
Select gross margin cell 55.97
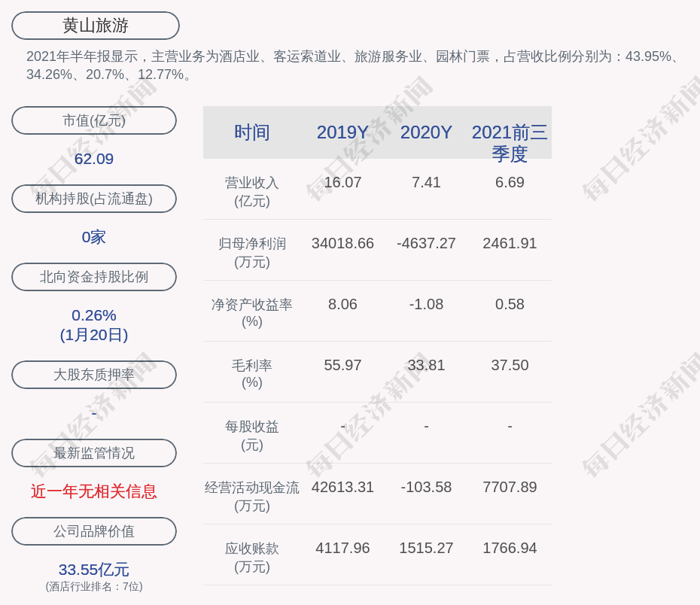tap(342, 365)
